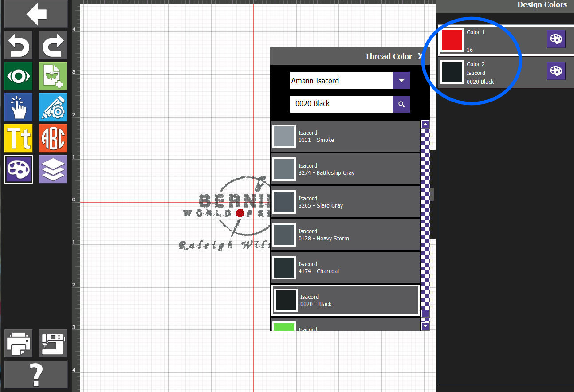Open palette for Color 2
The height and width of the screenshot is (392, 574).
pos(556,71)
